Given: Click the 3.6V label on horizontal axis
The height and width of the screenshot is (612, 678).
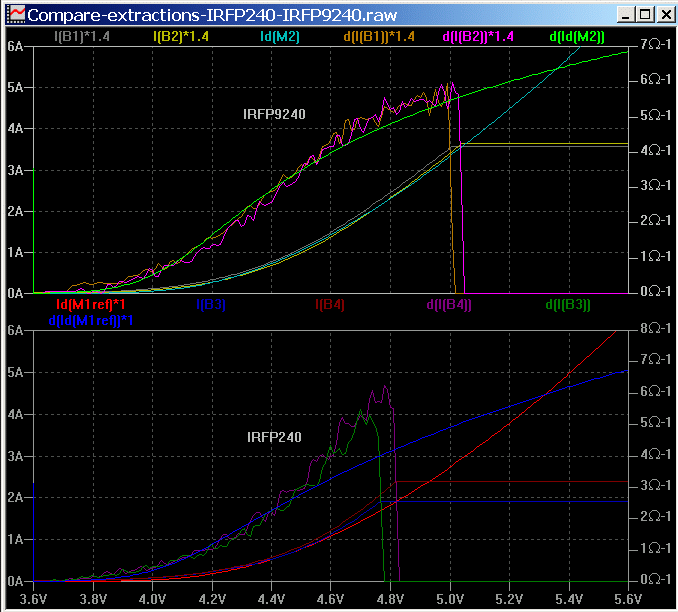Looking at the screenshot, I should 34,599.
